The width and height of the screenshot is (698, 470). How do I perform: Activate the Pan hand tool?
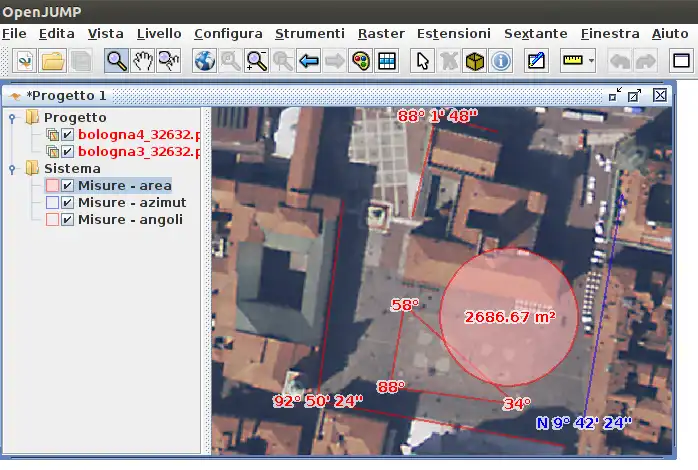(x=143, y=61)
